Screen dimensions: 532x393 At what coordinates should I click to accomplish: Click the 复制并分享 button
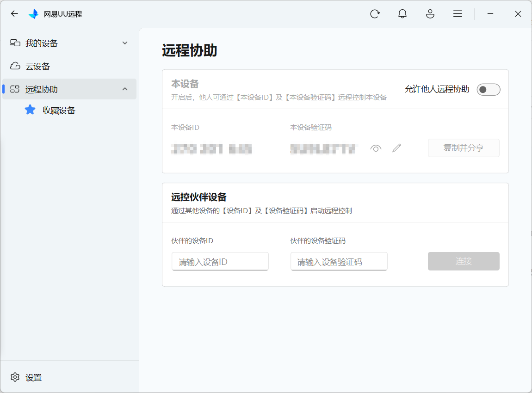pos(463,148)
